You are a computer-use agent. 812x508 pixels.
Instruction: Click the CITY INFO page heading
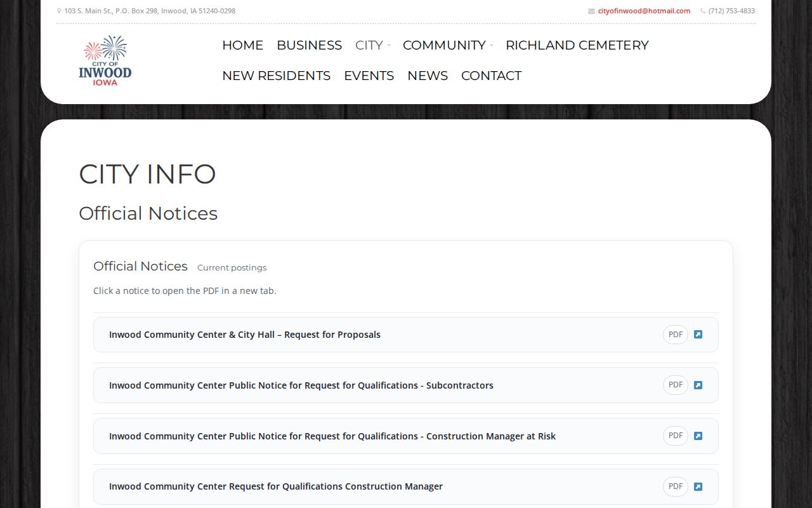point(147,174)
